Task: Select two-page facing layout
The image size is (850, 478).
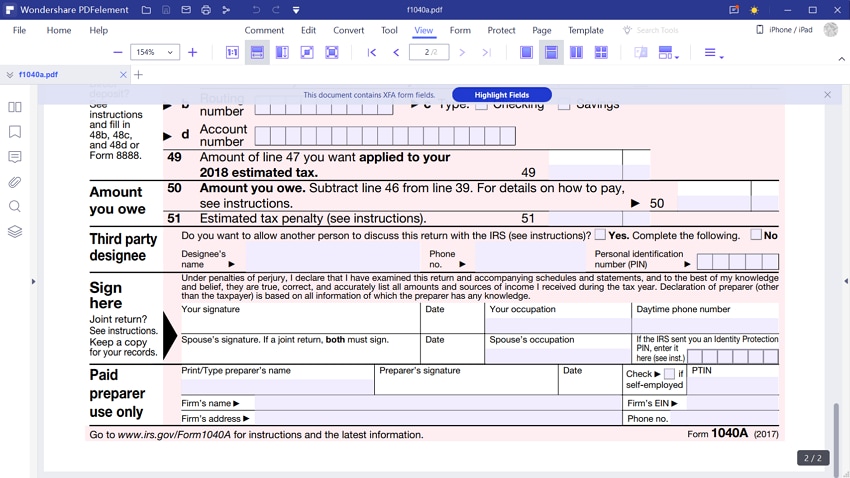Action: click(576, 53)
